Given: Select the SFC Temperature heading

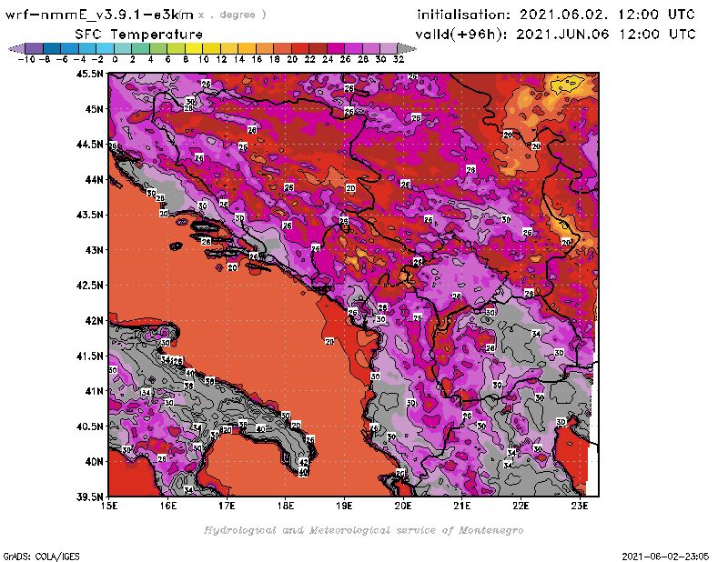Looking at the screenshot, I should point(139,35).
